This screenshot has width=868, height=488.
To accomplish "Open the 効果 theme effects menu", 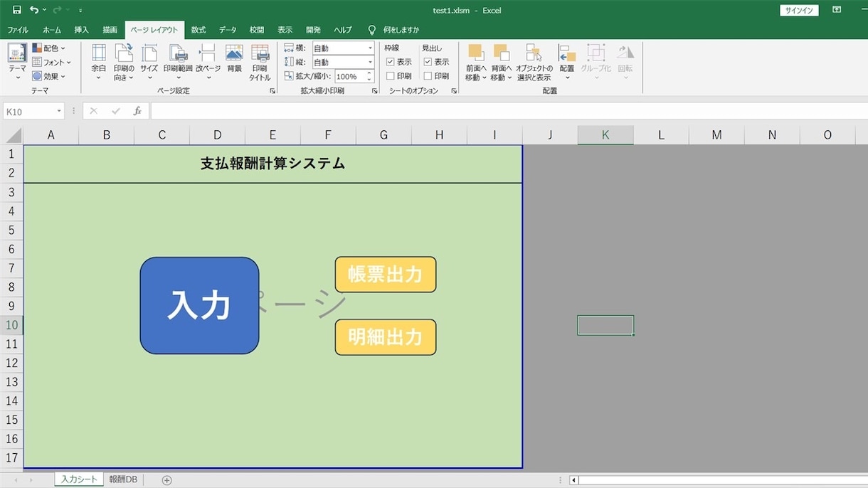I will 48,76.
